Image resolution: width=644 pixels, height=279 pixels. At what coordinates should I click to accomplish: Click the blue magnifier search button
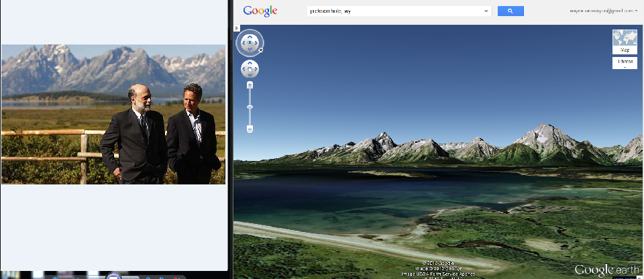point(511,11)
